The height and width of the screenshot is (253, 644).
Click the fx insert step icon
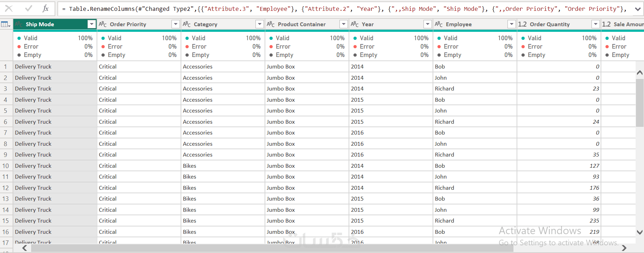(45, 8)
